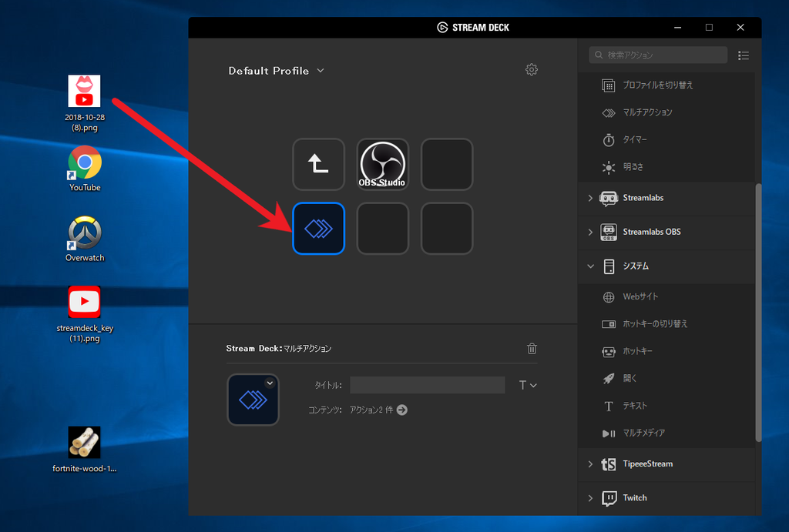789x532 pixels.
Task: Click the multi-action icon preview image
Action: (x=253, y=400)
